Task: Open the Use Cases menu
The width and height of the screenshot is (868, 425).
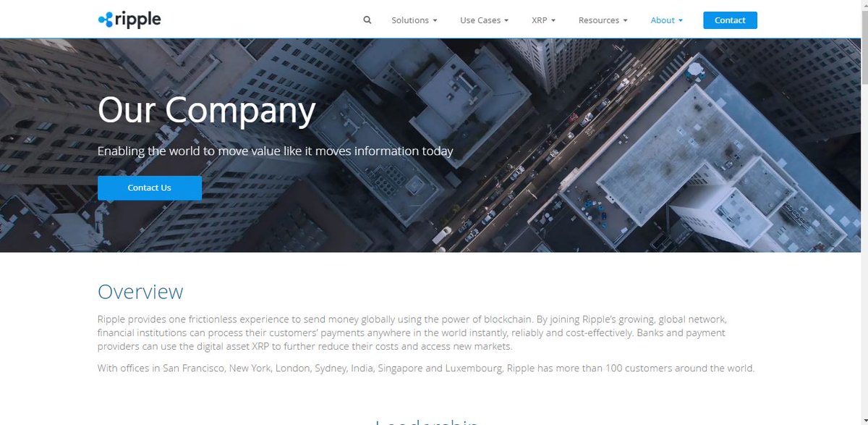Action: (x=484, y=20)
